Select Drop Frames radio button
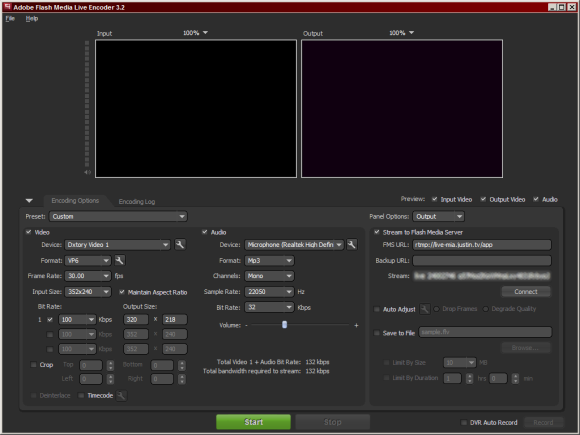 [x=436, y=309]
